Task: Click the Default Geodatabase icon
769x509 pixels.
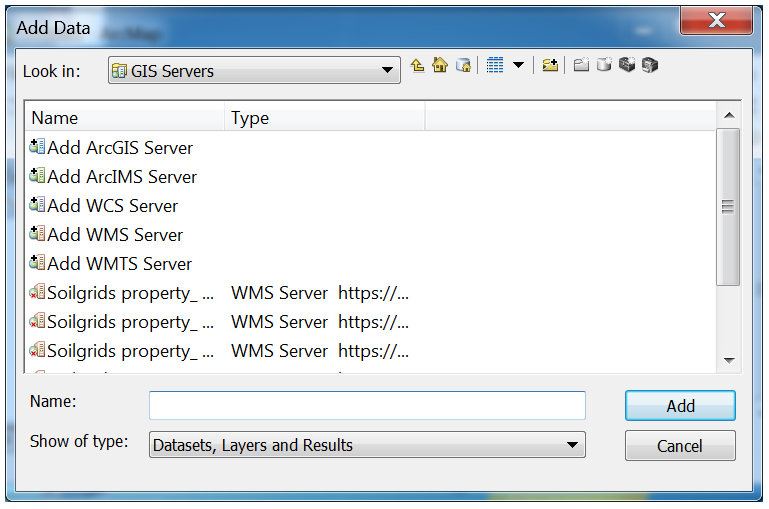Action: click(463, 66)
